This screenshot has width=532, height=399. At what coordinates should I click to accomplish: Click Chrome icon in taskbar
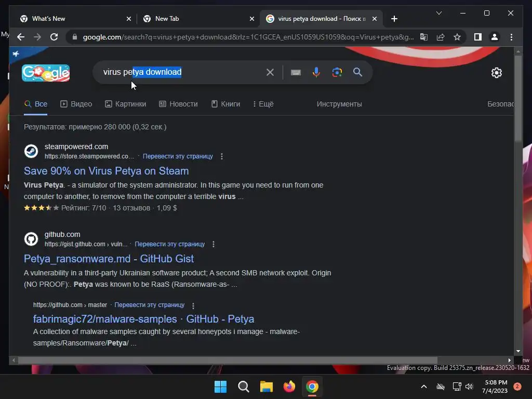click(x=312, y=387)
